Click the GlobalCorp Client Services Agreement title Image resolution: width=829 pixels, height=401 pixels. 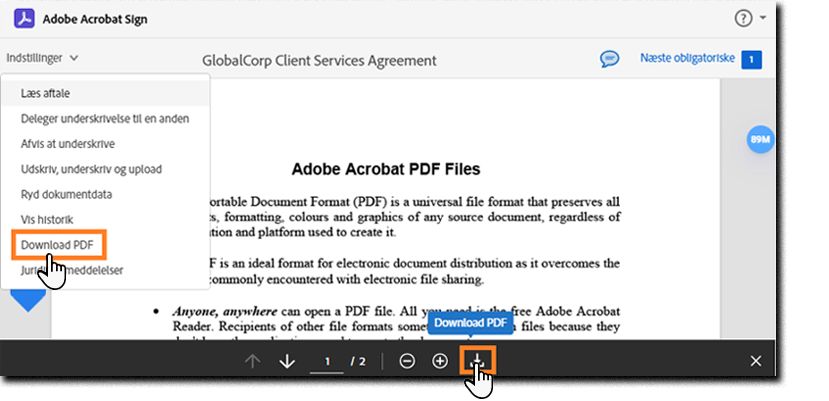coord(319,60)
